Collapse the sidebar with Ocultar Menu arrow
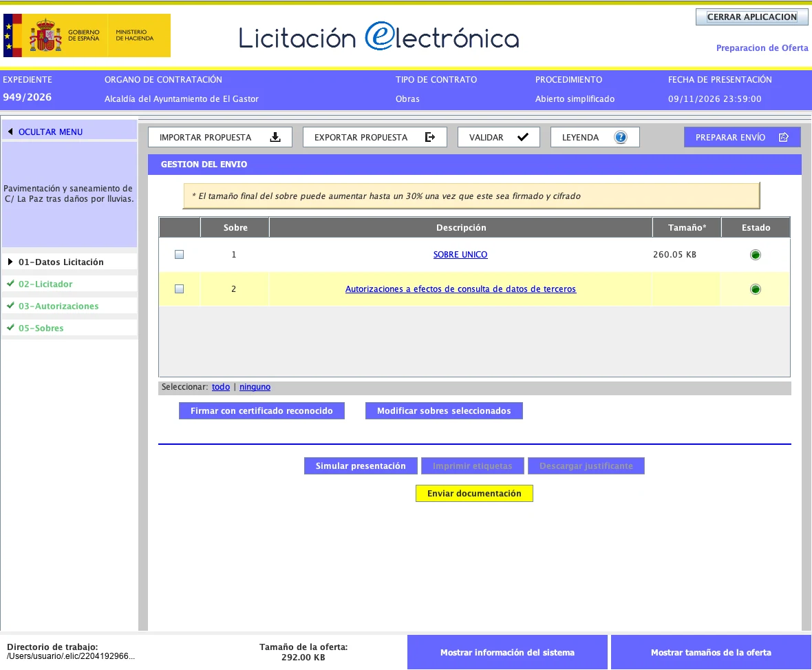812x670 pixels. click(x=10, y=132)
